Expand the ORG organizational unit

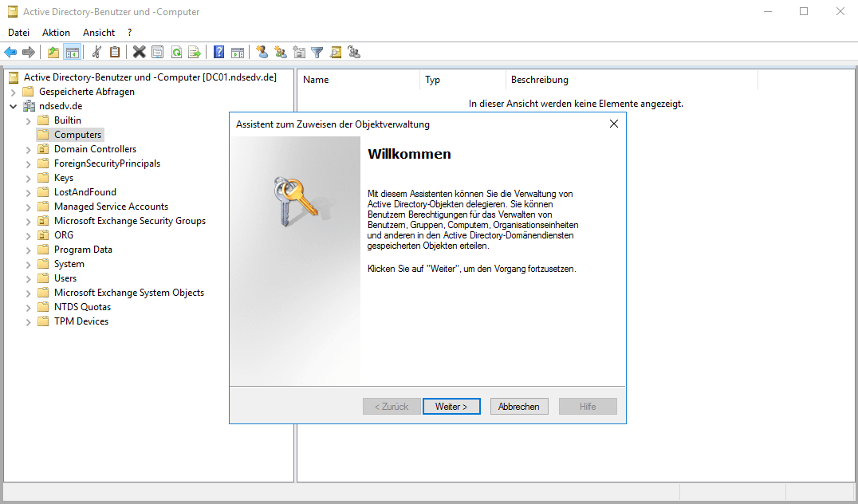point(28,235)
